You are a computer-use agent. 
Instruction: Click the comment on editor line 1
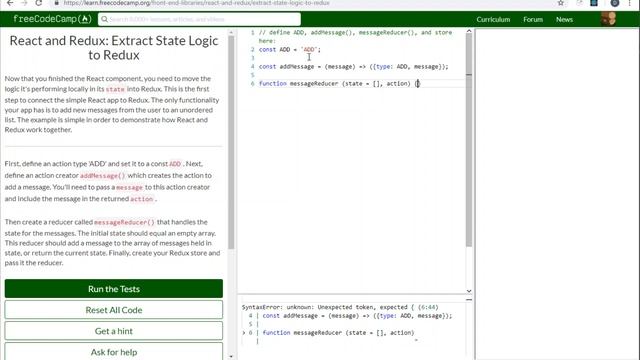click(355, 36)
